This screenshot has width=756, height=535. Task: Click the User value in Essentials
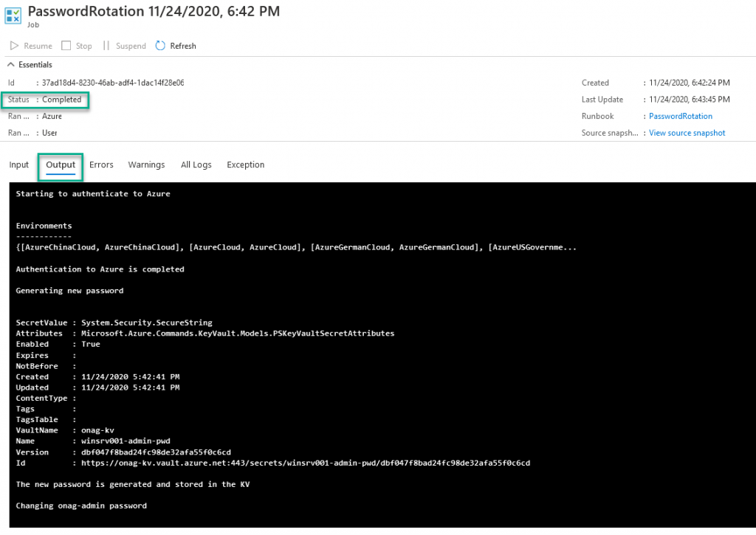click(x=49, y=133)
